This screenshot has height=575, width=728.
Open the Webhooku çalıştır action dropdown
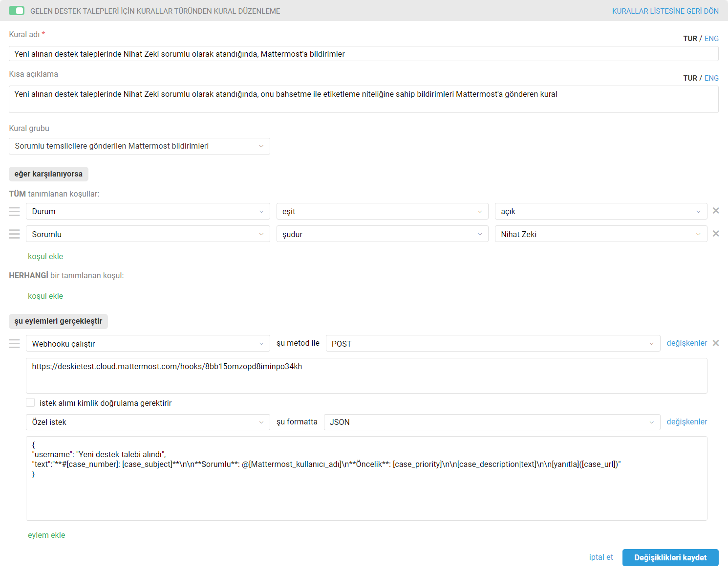(148, 343)
